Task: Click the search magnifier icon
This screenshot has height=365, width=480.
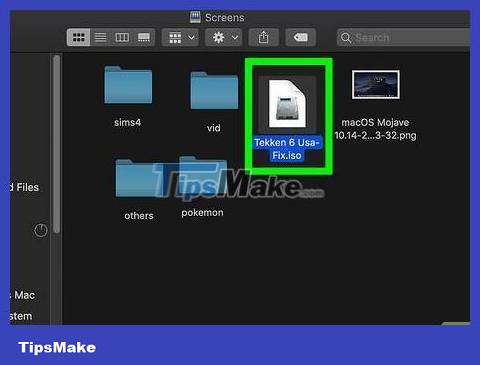Action: pyautogui.click(x=346, y=38)
